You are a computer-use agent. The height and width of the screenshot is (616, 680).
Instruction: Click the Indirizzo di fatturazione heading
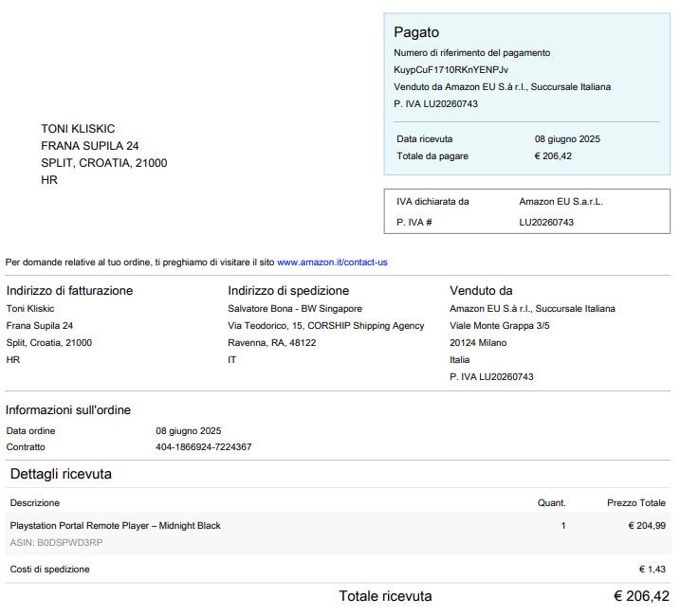(x=69, y=291)
